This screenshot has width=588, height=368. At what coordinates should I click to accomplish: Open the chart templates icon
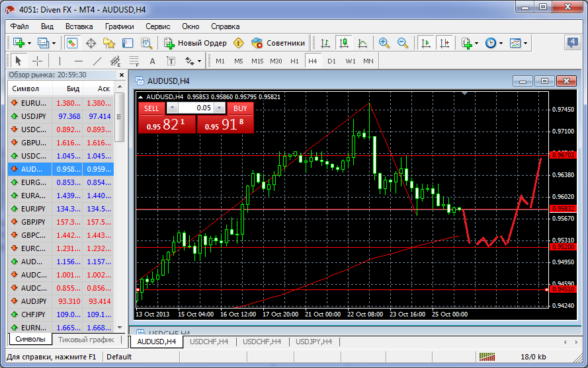click(515, 43)
